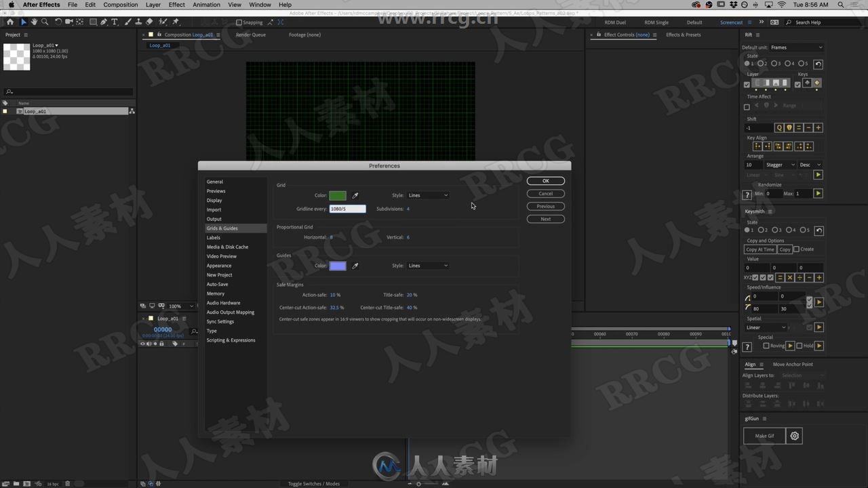Click green grid color swatch
The image size is (868, 488).
click(x=338, y=195)
